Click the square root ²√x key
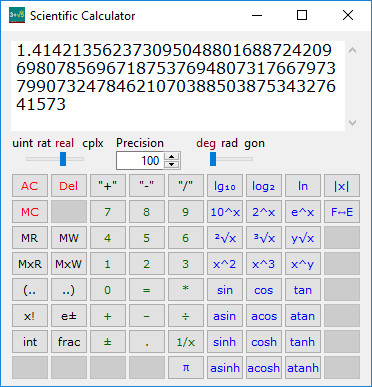Image resolution: width=372 pixels, height=387 pixels. click(225, 238)
